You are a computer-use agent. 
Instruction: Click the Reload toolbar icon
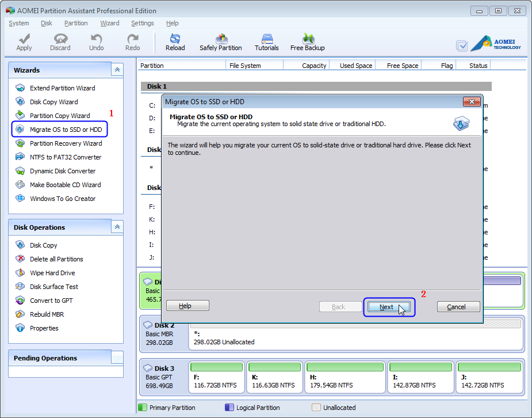pyautogui.click(x=175, y=42)
